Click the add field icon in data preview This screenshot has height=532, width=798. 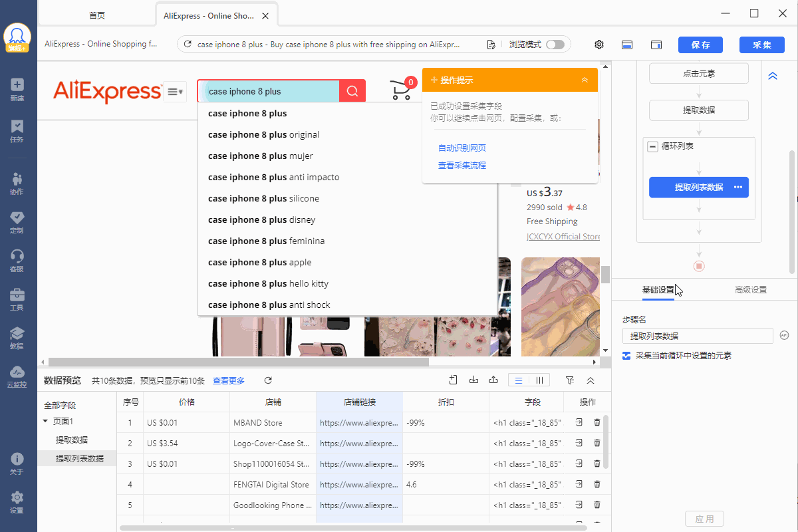(453, 380)
